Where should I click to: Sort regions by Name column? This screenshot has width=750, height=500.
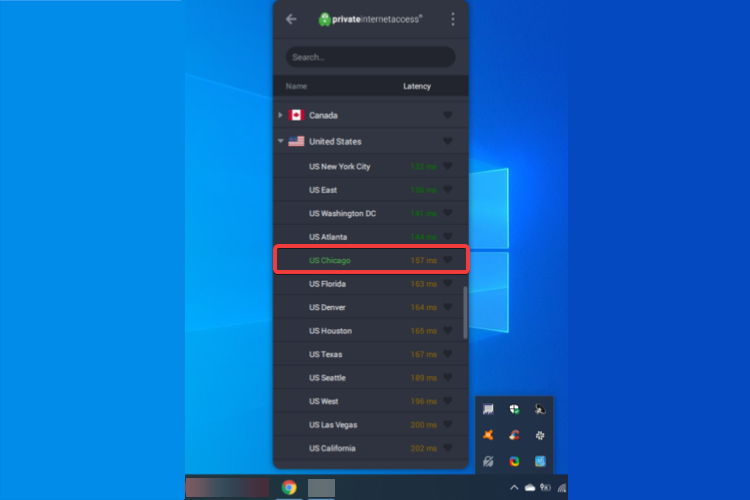296,86
